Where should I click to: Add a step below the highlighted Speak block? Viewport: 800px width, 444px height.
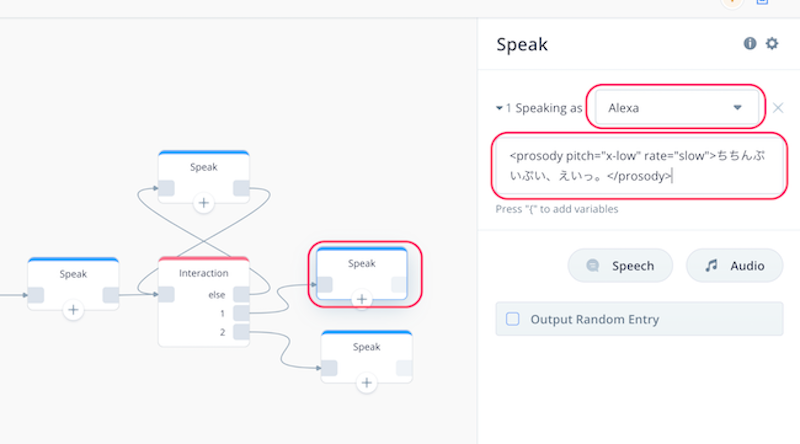pos(362,299)
